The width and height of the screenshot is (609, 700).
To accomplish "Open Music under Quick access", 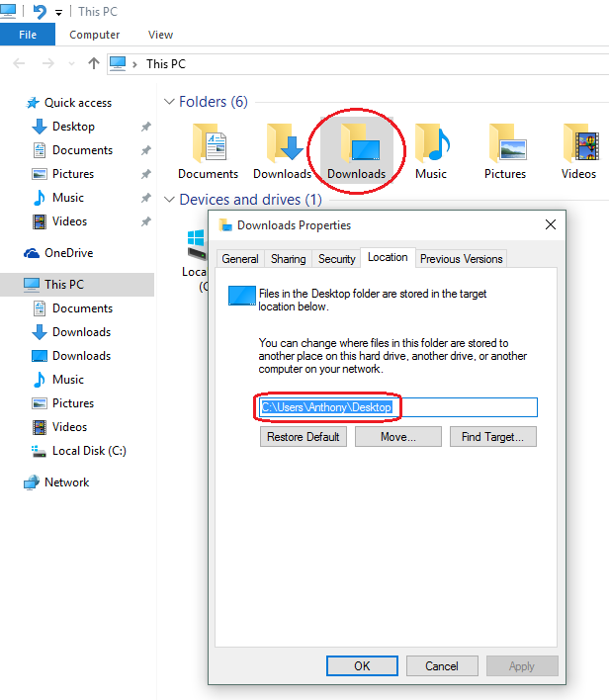I will coord(68,198).
